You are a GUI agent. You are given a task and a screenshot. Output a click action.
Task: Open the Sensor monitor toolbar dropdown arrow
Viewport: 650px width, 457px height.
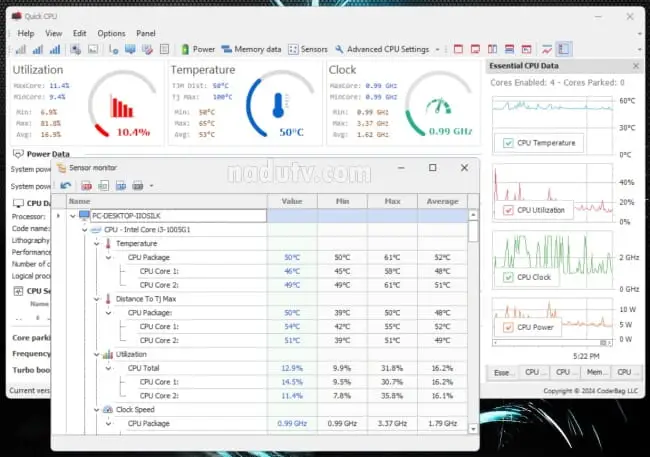(x=151, y=186)
